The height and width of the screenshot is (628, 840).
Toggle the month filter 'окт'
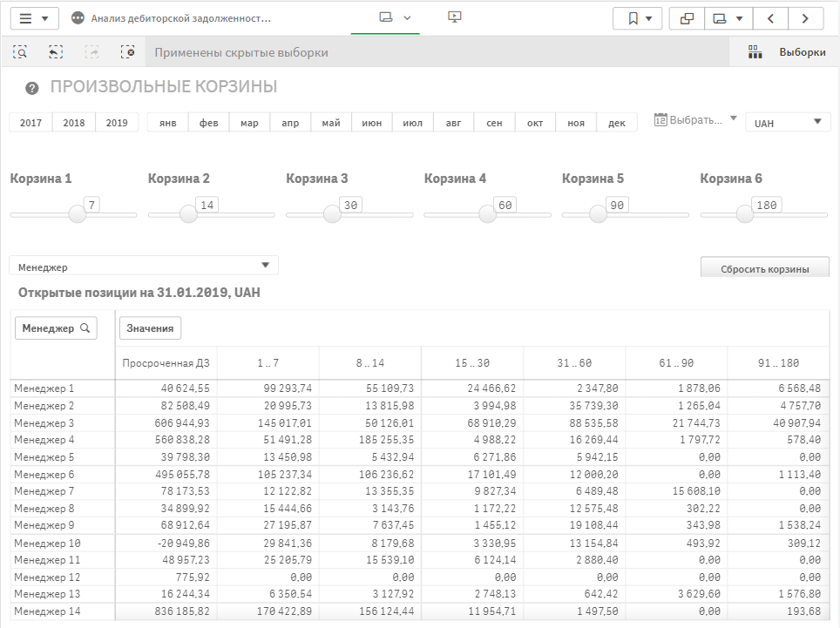(535, 123)
